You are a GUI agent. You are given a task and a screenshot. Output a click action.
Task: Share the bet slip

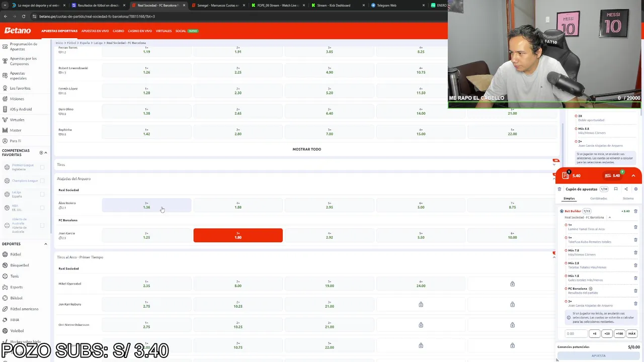(626, 189)
